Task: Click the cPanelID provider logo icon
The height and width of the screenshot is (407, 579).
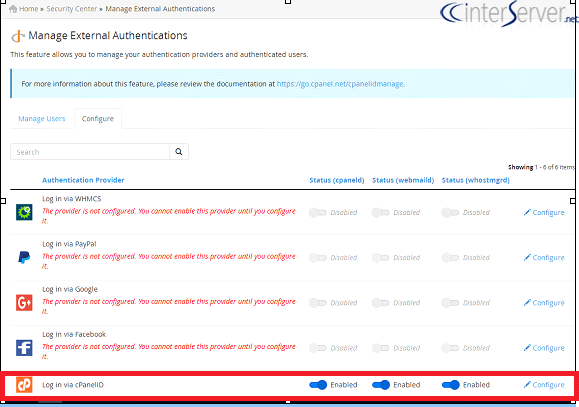Action: [24, 385]
